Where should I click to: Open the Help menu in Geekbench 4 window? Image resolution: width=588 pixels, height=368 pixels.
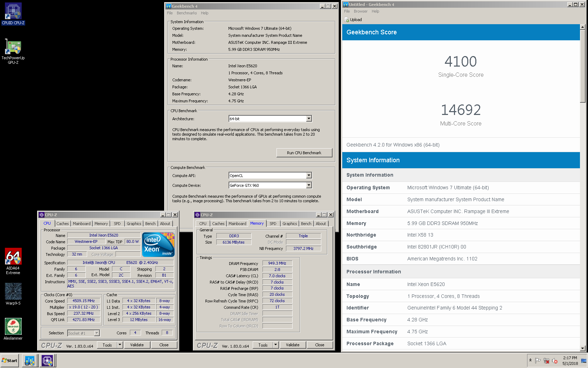pos(204,13)
